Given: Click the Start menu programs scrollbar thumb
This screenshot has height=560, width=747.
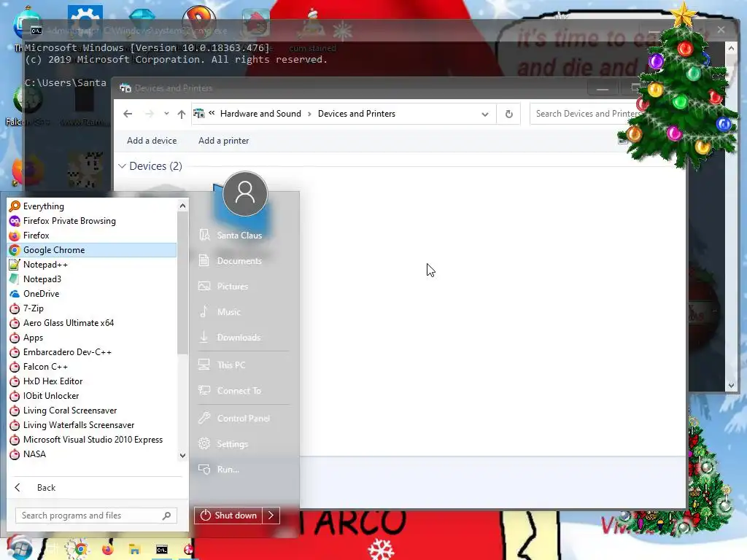Looking at the screenshot, I should pos(182,283).
